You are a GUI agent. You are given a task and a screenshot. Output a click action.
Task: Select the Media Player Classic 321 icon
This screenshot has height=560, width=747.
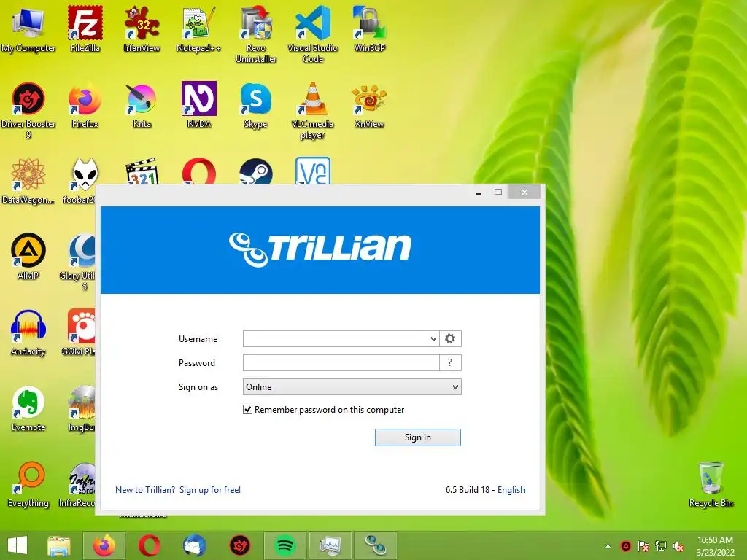[142, 171]
